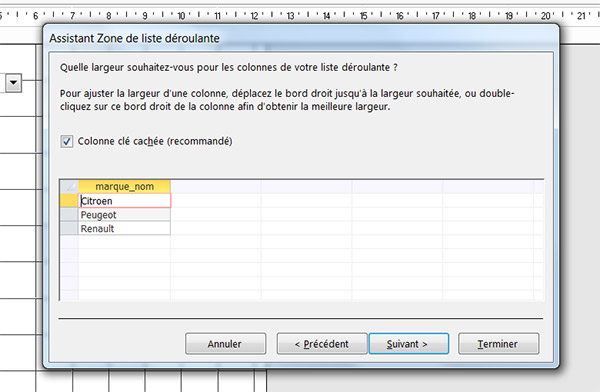Image resolution: width=600 pixels, height=392 pixels.
Task: Go back with the Précédent button
Action: pos(322,344)
